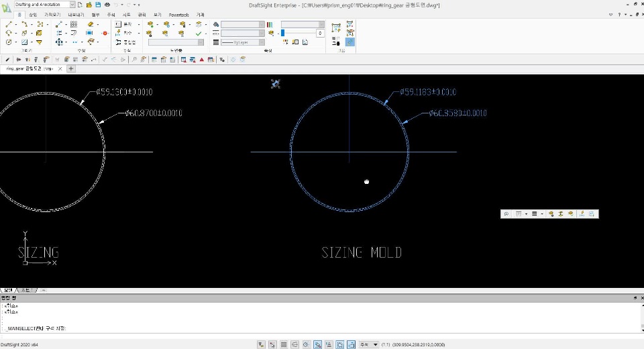Click the green checkmark layer icon

pyautogui.click(x=199, y=33)
